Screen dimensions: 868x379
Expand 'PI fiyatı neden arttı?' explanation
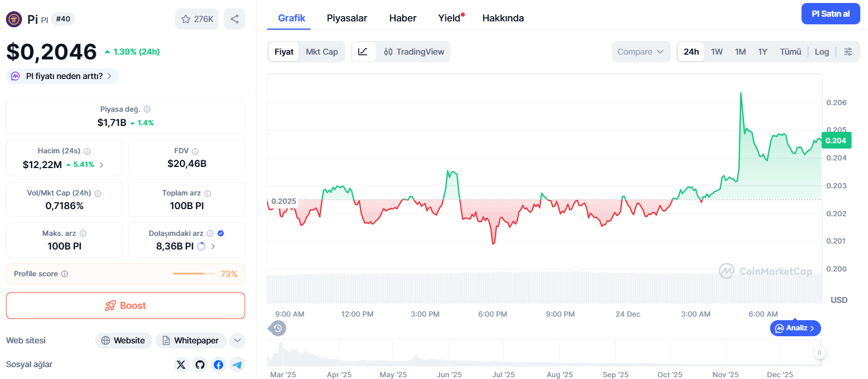point(62,76)
